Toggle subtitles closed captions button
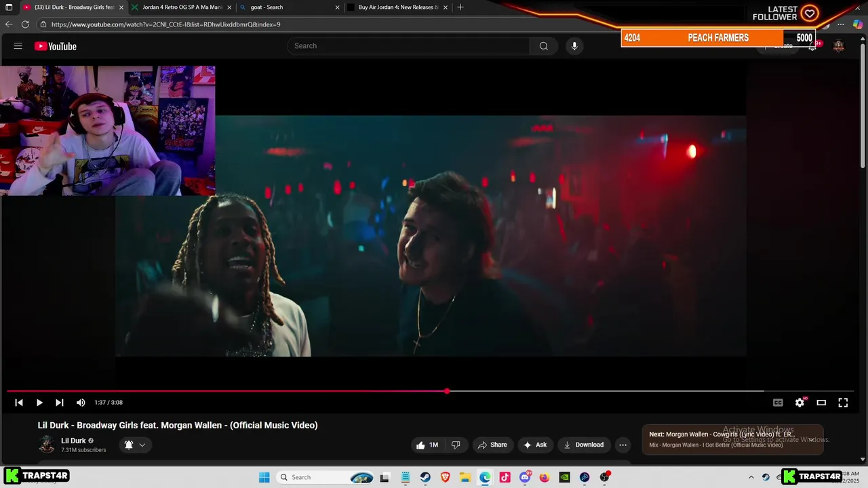 pos(778,403)
